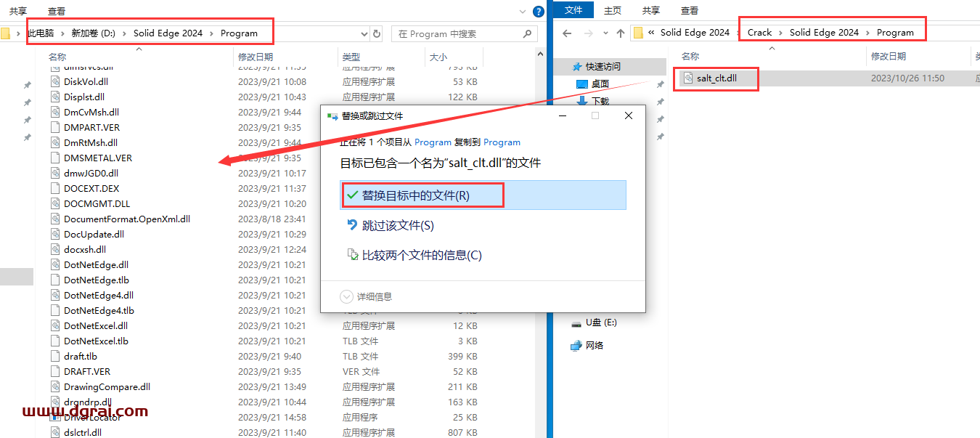Click the DocUpdate.dll file icon
980x438 pixels.
pos(56,234)
